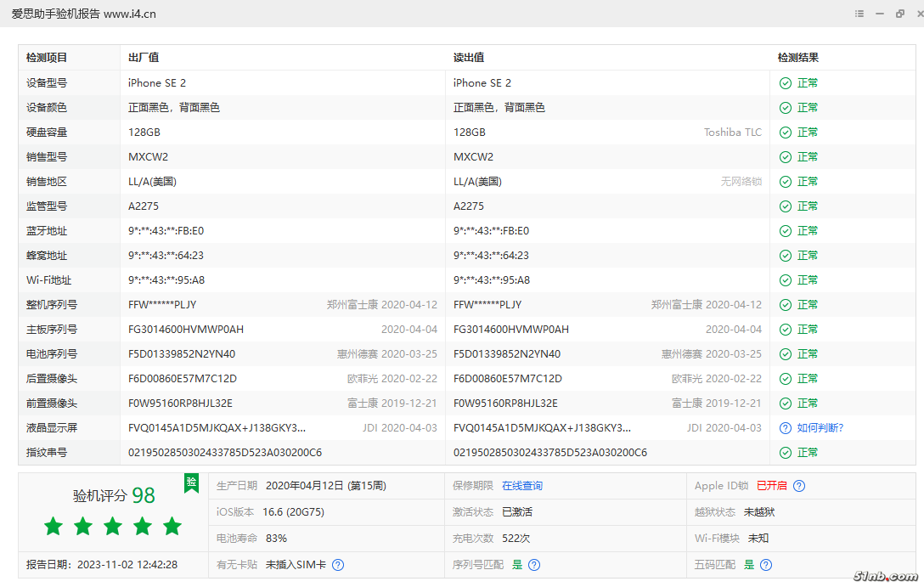Click the report date 2023-11-02 12:42:28
Screen dimensions: 924x587
127,565
